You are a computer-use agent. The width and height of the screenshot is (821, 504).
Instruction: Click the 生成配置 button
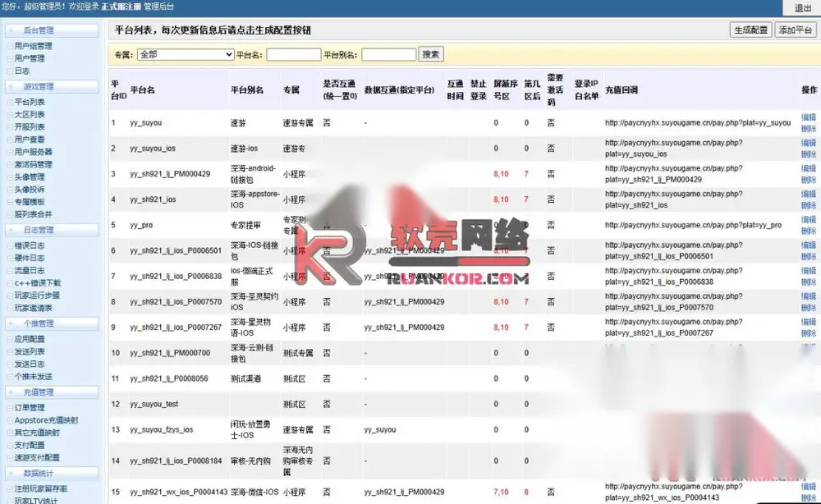(750, 30)
